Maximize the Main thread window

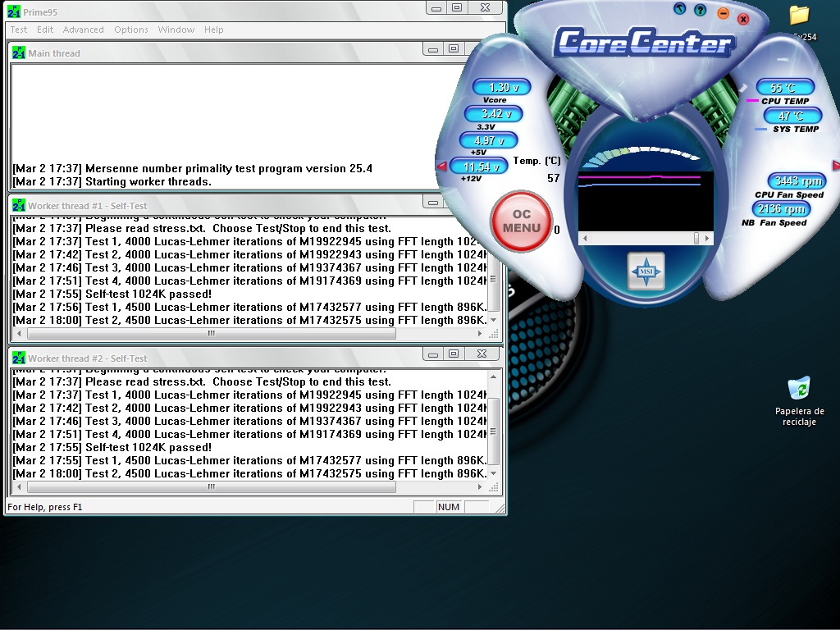coord(453,49)
